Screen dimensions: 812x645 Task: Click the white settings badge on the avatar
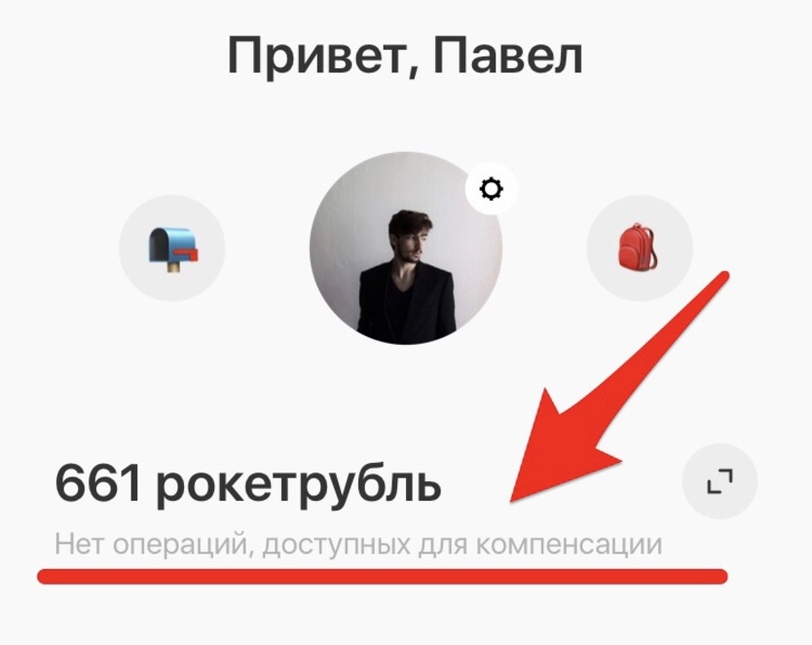(x=491, y=189)
